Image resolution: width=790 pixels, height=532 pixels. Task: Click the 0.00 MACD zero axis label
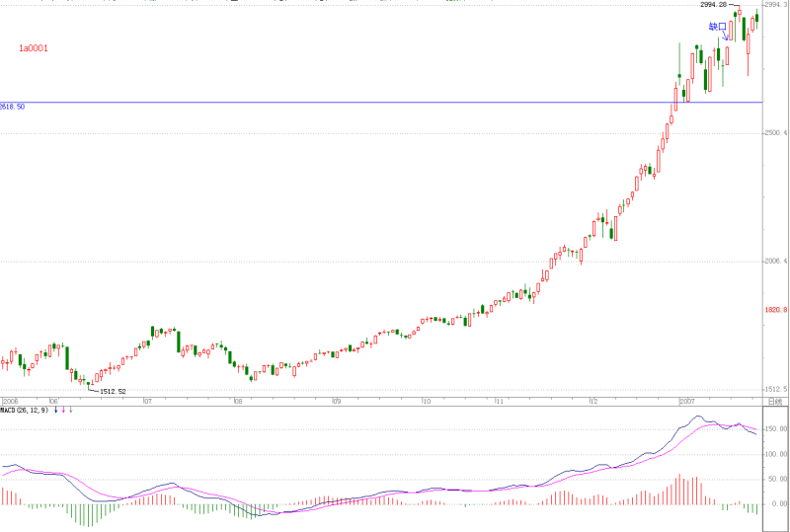point(779,503)
